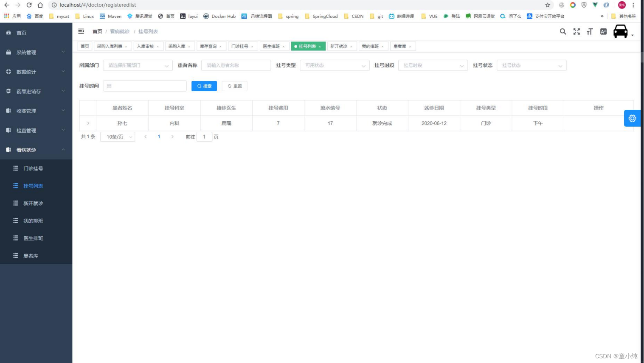Expand 数据统计 sidebar menu
Screen dimensions: 644x363
[36, 72]
